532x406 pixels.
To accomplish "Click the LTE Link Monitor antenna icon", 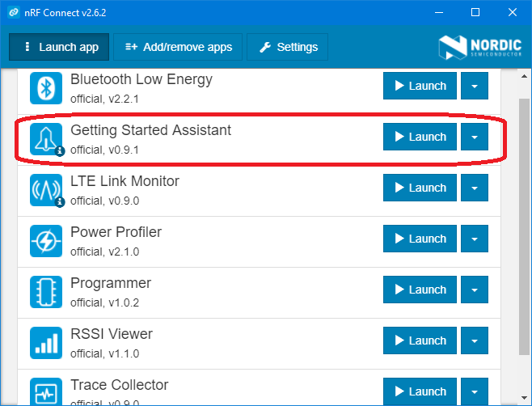I will point(46,189).
